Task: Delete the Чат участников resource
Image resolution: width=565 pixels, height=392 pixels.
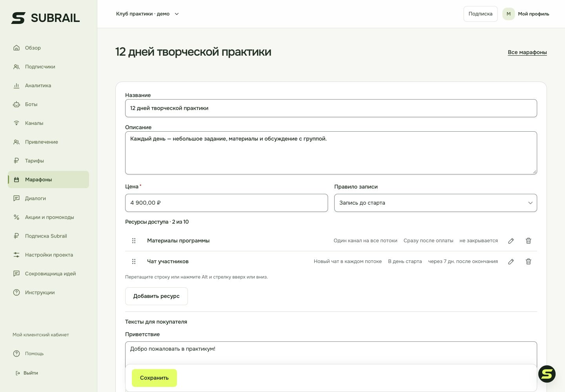Action: (x=529, y=261)
